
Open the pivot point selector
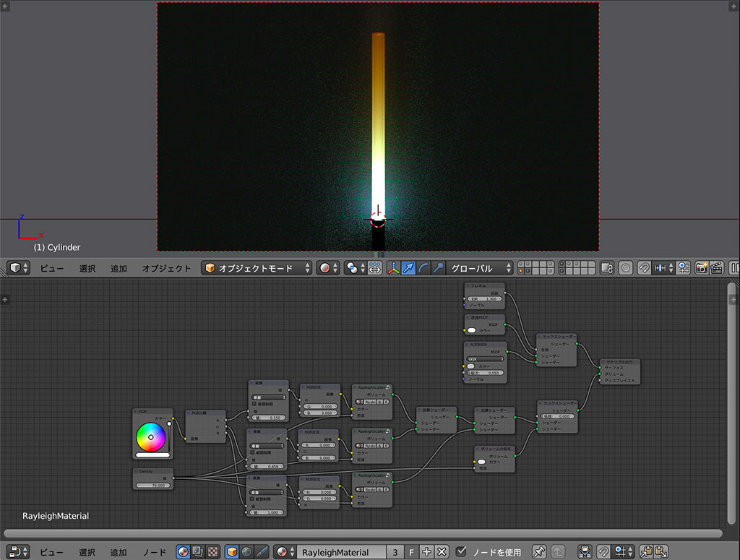(356, 268)
